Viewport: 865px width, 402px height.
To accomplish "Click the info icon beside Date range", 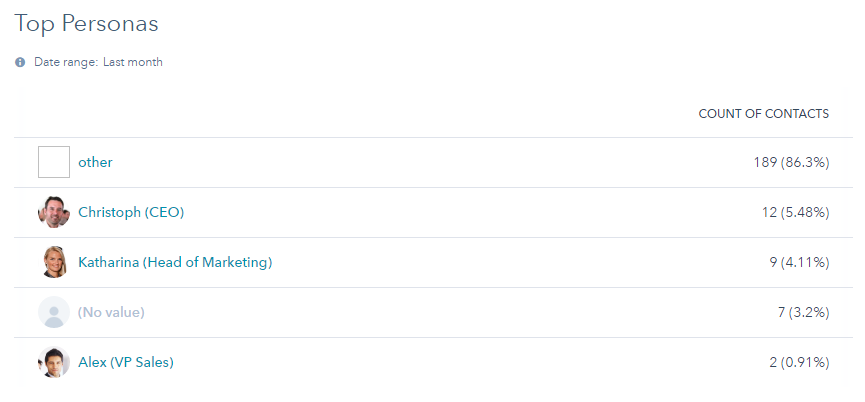I will [20, 62].
